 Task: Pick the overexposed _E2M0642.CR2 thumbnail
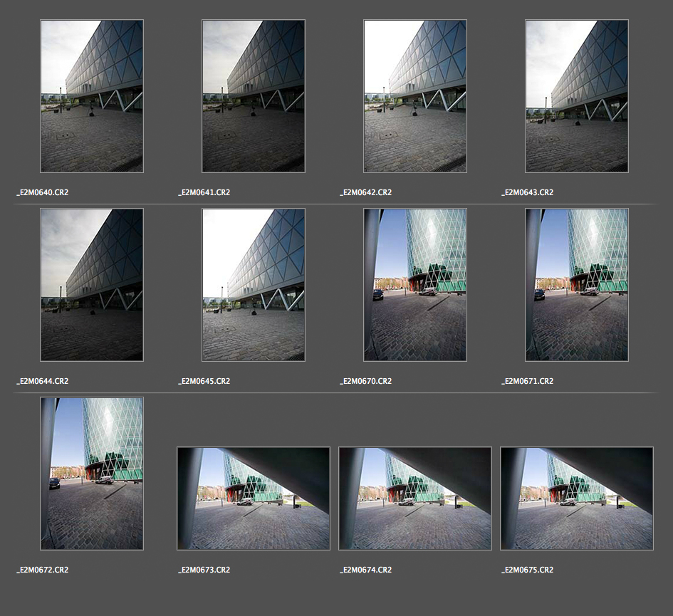pos(415,96)
